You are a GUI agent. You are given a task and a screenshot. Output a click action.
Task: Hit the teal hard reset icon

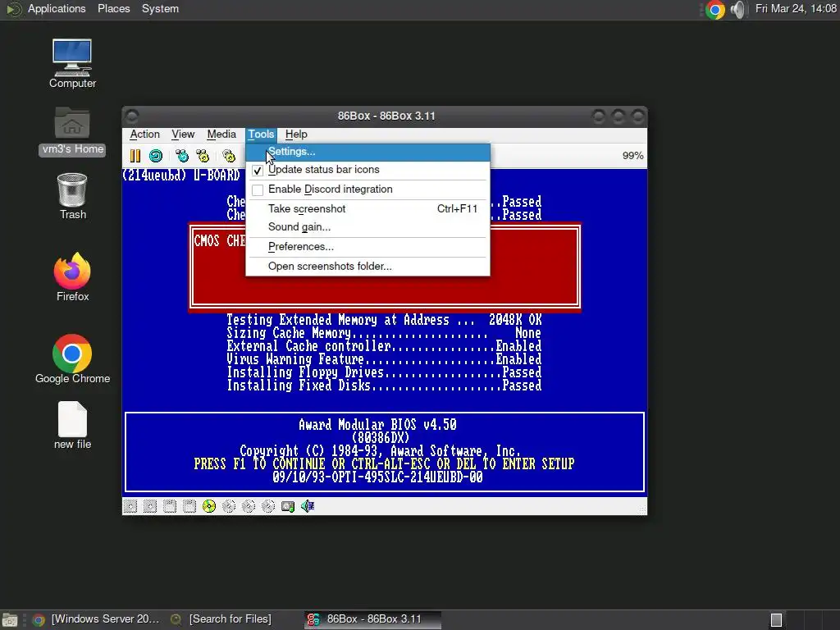pyautogui.click(x=156, y=156)
